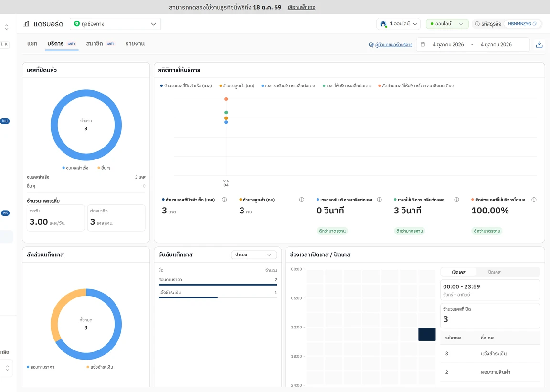Image resolution: width=550 pixels, height=392 pixels.
Task: Hide เวลาให้บริการเฉลี่ยต่อเคส series in the chart legend
Action: point(347,85)
